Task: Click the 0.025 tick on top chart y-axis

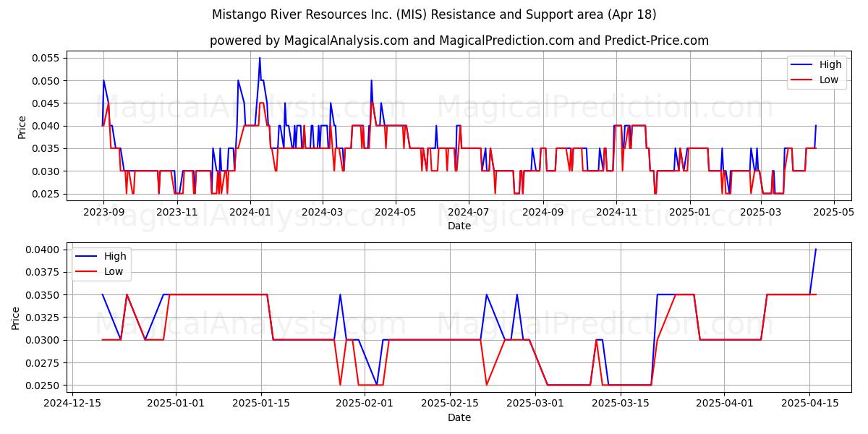Action: click(x=47, y=194)
